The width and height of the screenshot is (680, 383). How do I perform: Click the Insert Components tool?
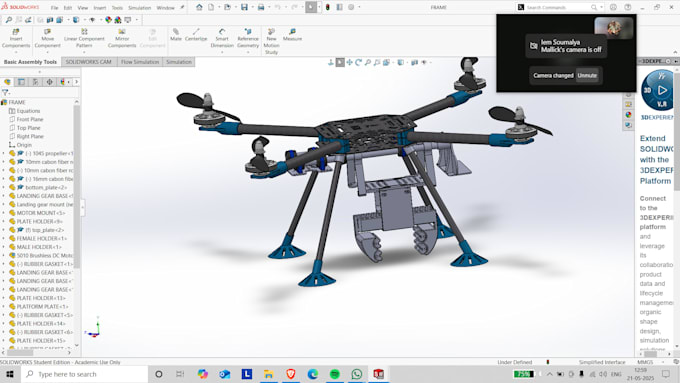point(16,38)
